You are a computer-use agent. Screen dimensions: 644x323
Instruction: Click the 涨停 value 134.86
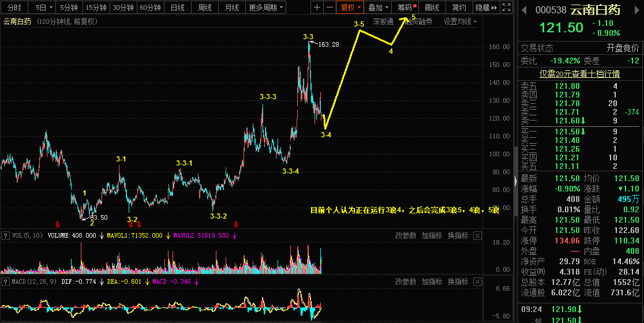tap(567, 241)
